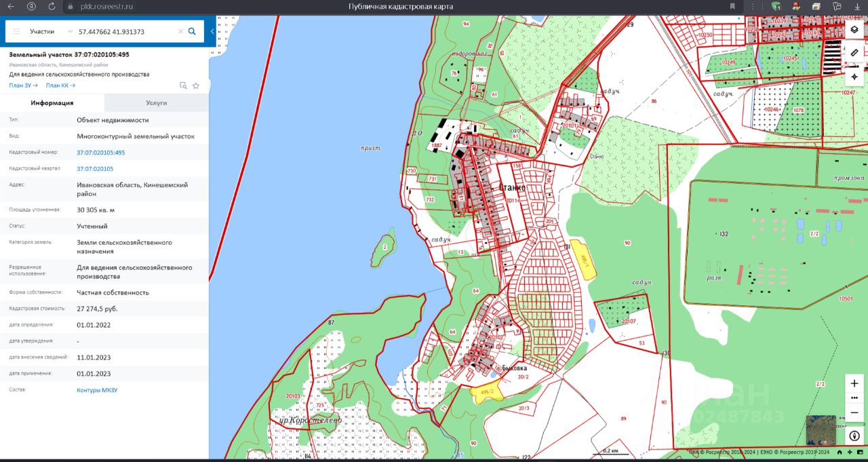Go back using the browser back arrow
Image resolution: width=868 pixels, height=462 pixels.
(x=11, y=6)
